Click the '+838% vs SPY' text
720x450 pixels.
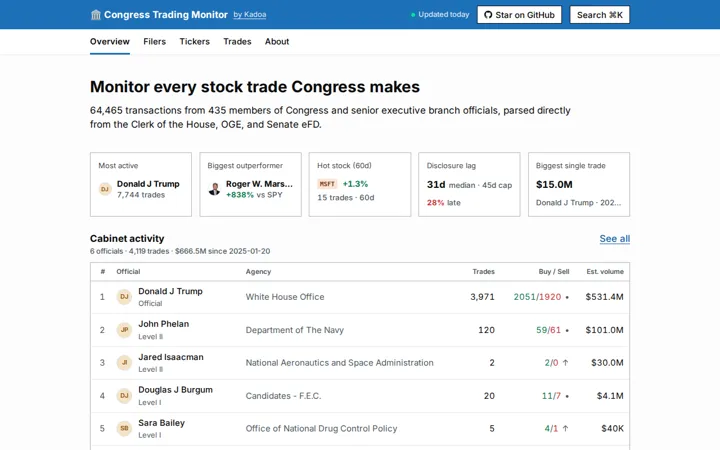[x=254, y=195]
